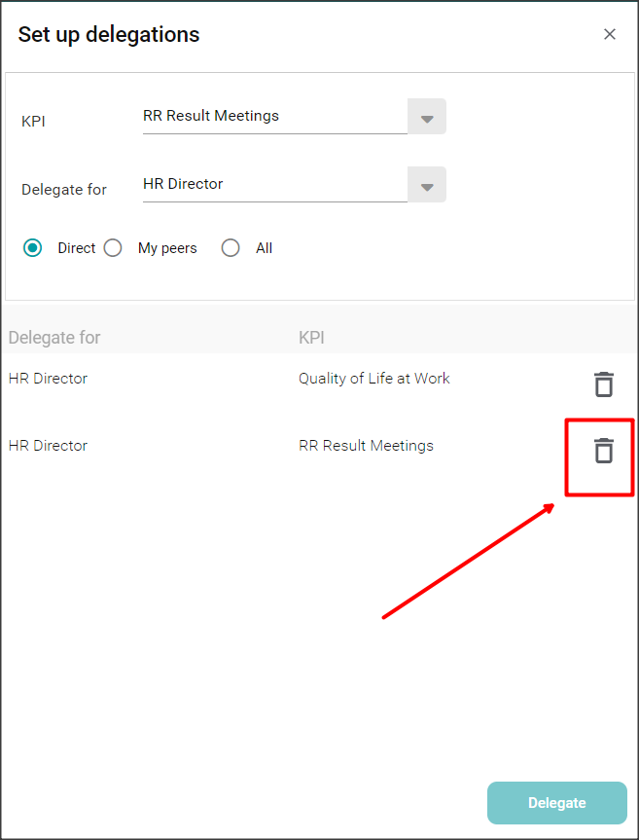Screen dimensions: 639x840
Task: Open the Delegate for dropdown arrow
Action: pos(426,185)
